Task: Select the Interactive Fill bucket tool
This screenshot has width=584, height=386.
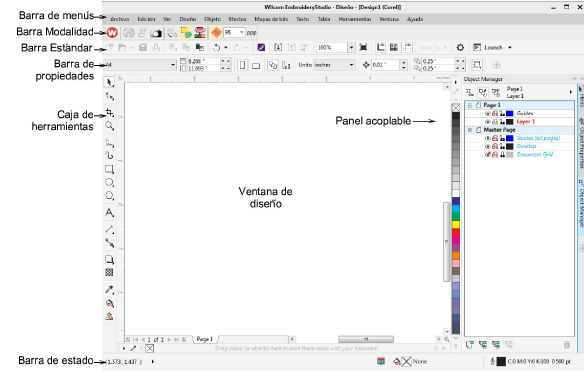Action: pyautogui.click(x=109, y=303)
